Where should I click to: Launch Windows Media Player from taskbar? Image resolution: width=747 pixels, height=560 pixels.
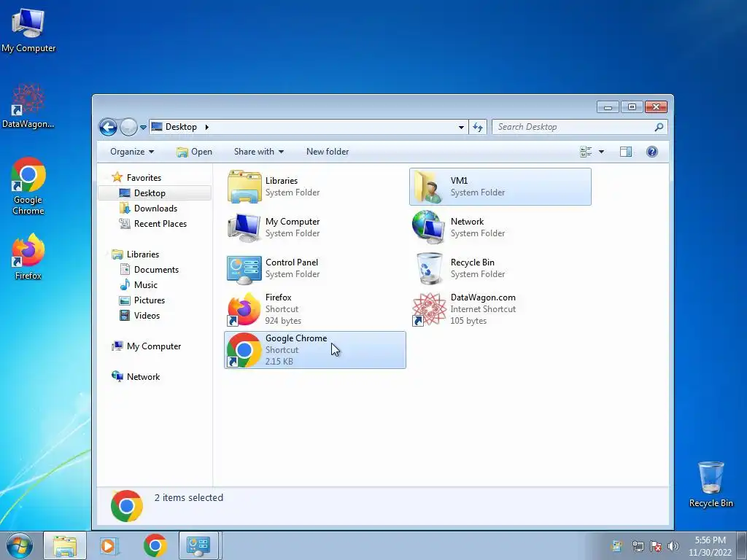109,545
